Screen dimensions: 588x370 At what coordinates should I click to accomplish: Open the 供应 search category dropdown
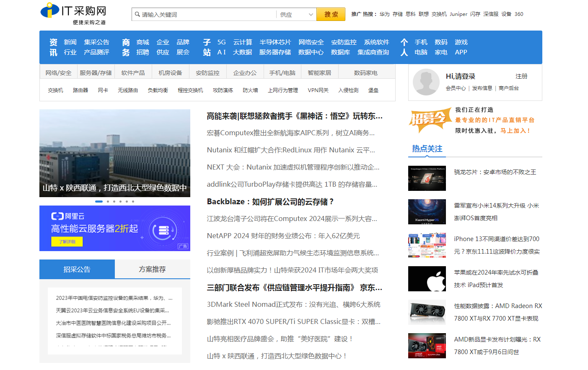coord(296,14)
